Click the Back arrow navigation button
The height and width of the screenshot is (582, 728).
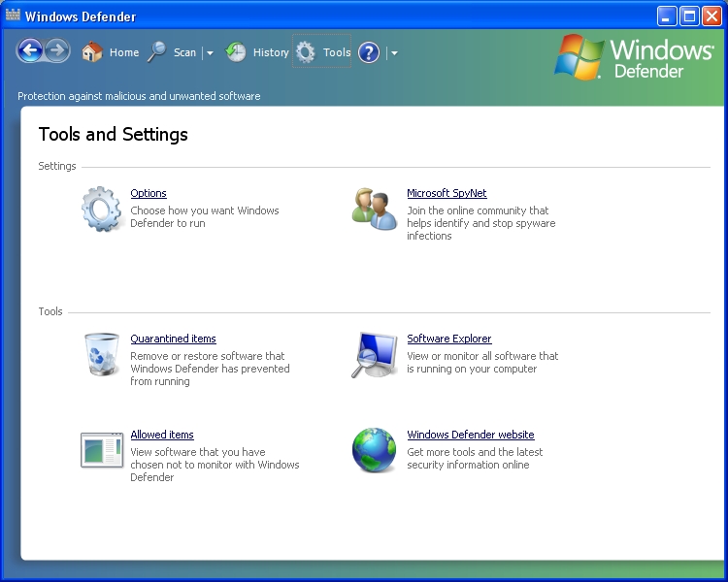[x=30, y=51]
